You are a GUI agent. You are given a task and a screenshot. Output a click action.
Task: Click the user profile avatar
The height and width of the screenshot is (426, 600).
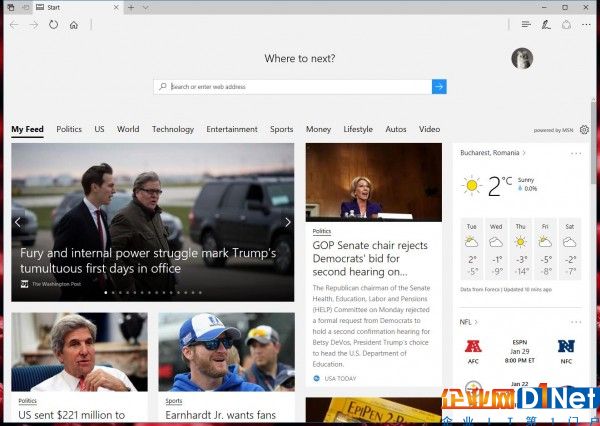522,58
